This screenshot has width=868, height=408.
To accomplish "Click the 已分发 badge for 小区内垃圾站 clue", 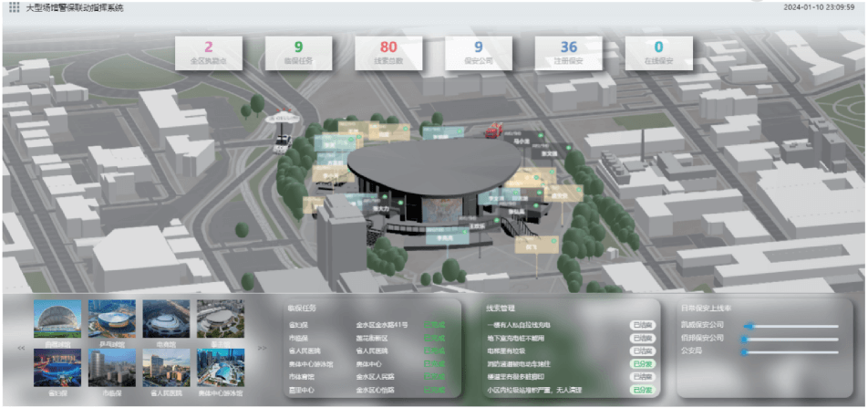I will (642, 390).
